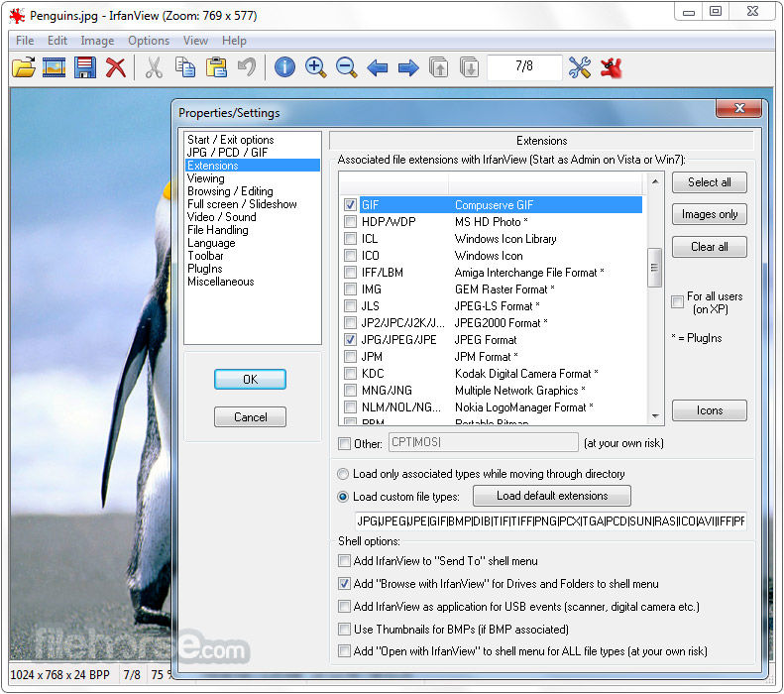The height and width of the screenshot is (694, 784).
Task: Enable Add IrfanView to Send To
Action: tap(344, 560)
